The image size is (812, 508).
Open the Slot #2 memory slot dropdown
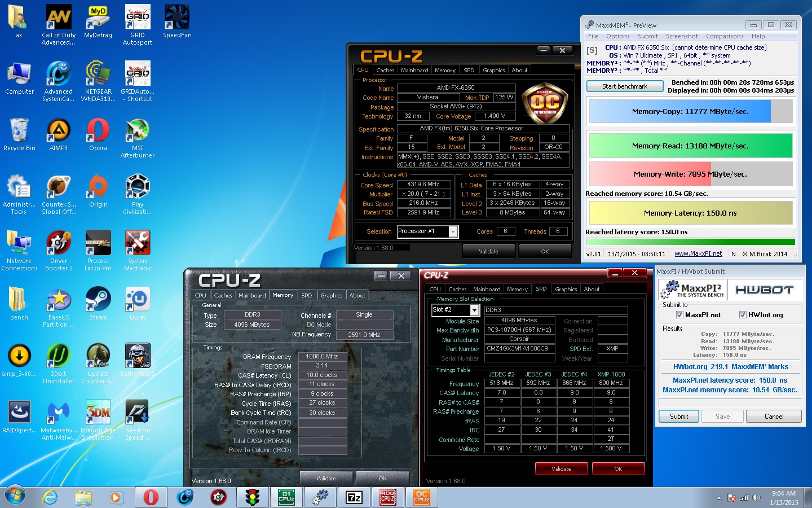tap(474, 310)
